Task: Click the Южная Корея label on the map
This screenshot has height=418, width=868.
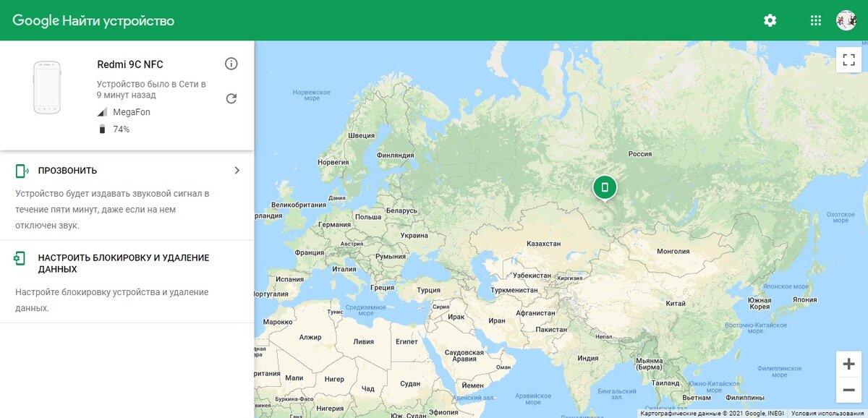Action: pos(759,304)
